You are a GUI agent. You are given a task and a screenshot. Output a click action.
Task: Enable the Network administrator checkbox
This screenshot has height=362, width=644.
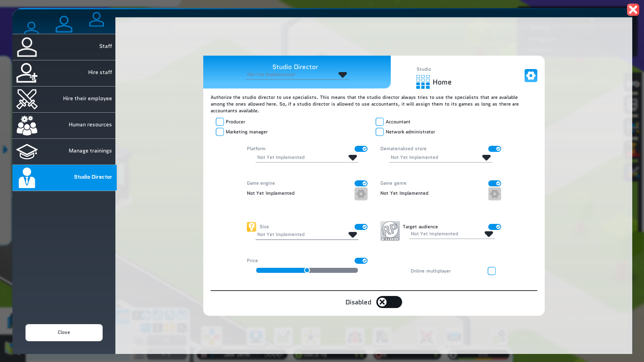coord(379,132)
